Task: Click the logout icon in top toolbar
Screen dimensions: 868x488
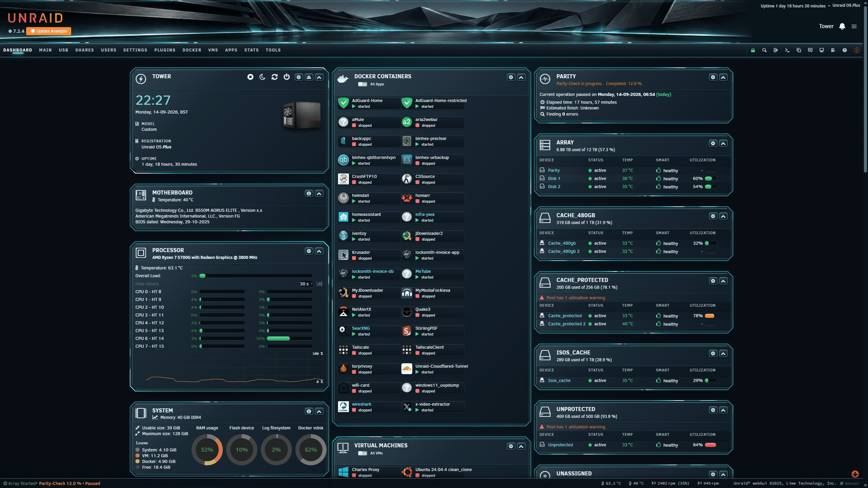Action: pos(776,50)
